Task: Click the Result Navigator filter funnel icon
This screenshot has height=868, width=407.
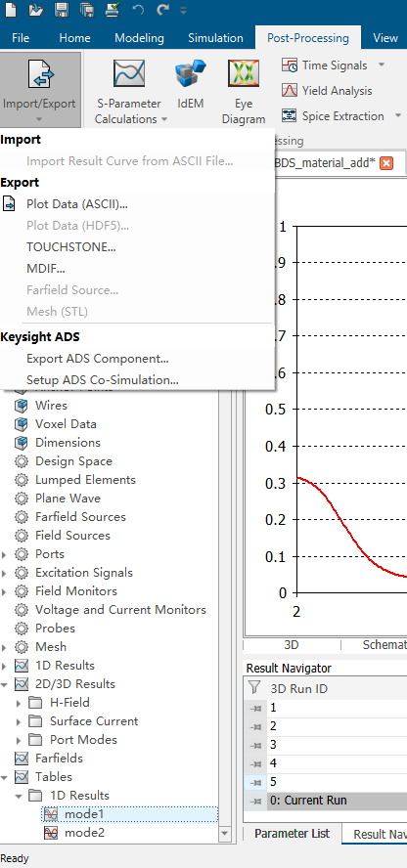Action: [254, 688]
